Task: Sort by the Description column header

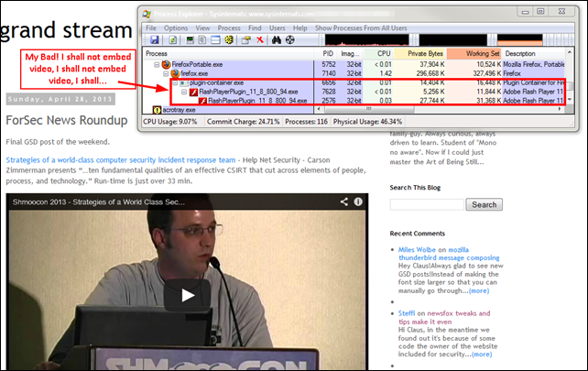Action: [533, 54]
